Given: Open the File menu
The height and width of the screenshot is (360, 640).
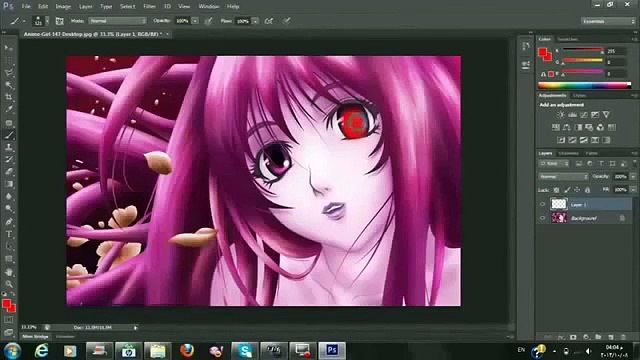Looking at the screenshot, I should [26, 7].
